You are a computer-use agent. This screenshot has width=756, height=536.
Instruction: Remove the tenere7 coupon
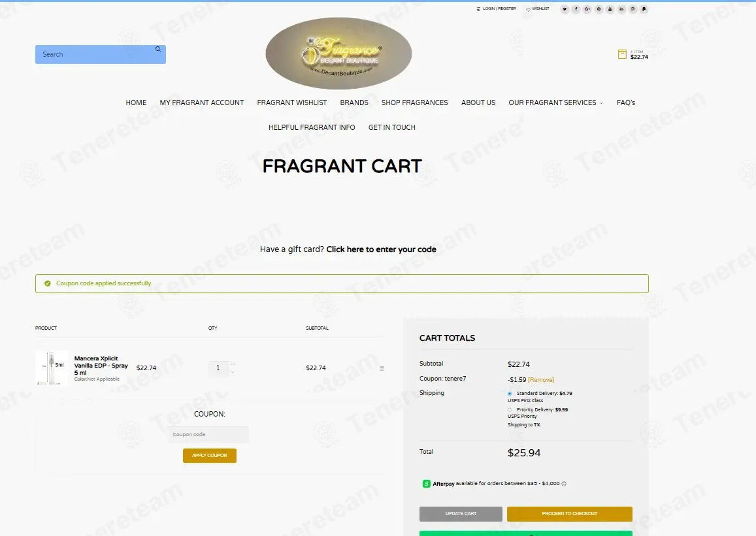click(x=541, y=380)
